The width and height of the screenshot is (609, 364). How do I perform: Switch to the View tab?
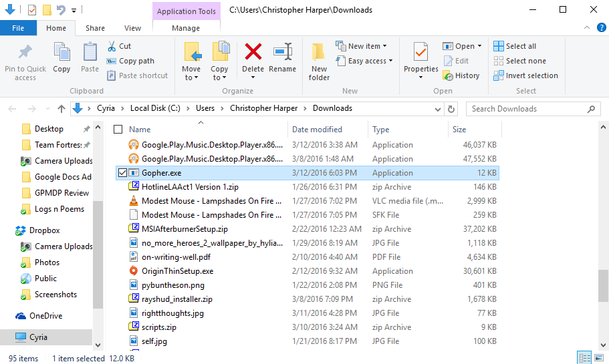click(x=132, y=28)
